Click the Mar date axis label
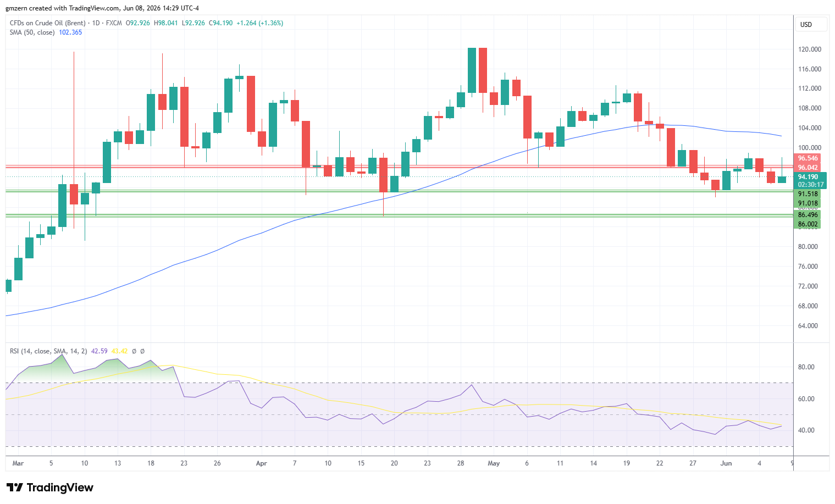 click(18, 463)
